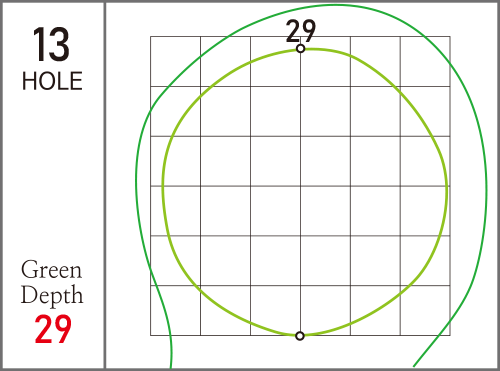Click the top-left corner cell of the grid
Viewport: 500px width, 371px height.
175,61
